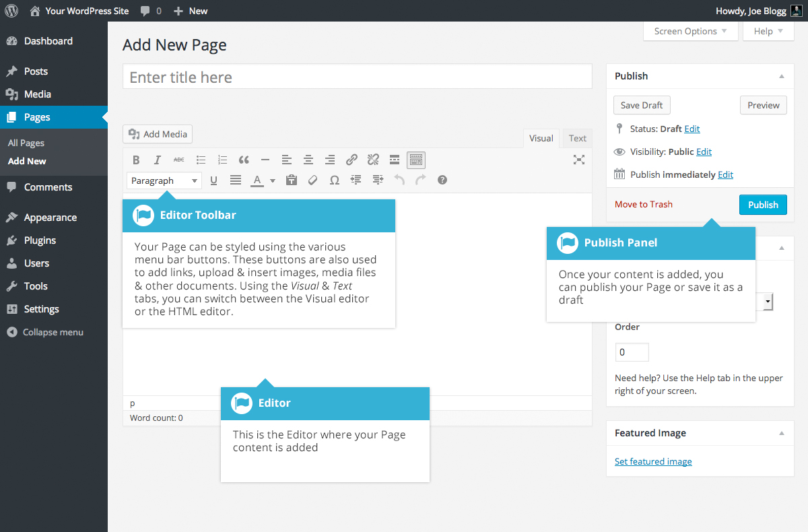The image size is (808, 532).
Task: Click the Preview button
Action: click(x=764, y=105)
